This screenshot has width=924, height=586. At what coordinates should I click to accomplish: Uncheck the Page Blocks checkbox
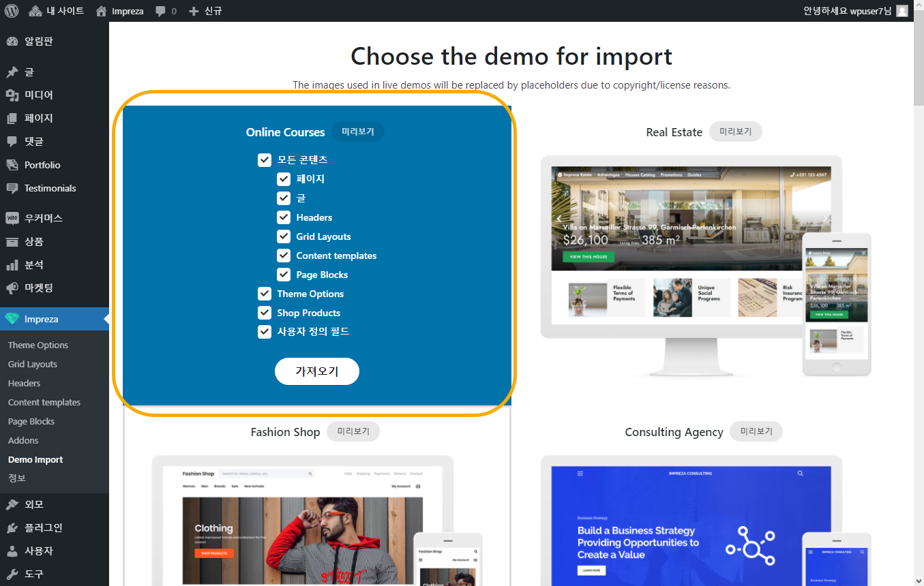tap(284, 275)
